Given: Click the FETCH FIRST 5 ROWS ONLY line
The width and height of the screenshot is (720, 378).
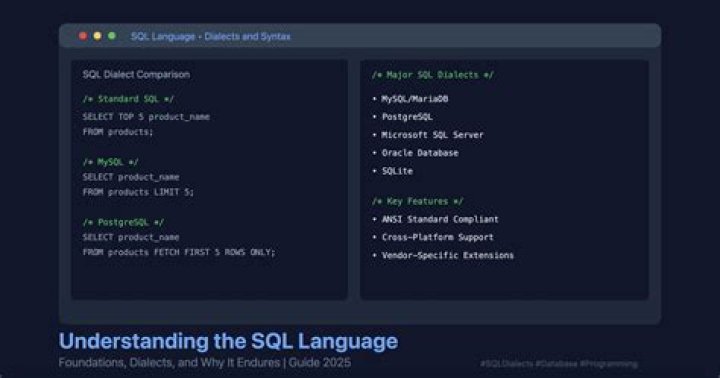Looking at the screenshot, I should point(179,252).
